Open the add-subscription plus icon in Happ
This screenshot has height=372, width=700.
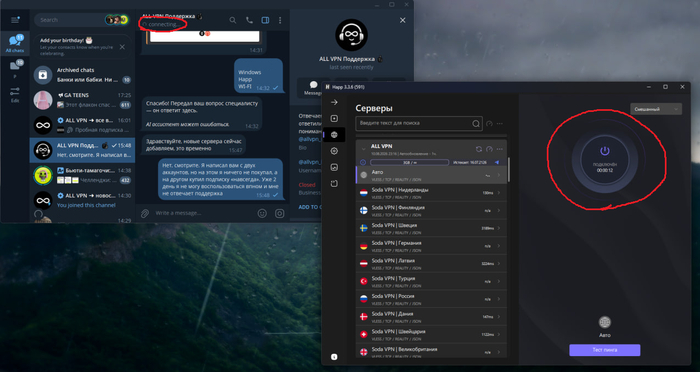pos(334,118)
